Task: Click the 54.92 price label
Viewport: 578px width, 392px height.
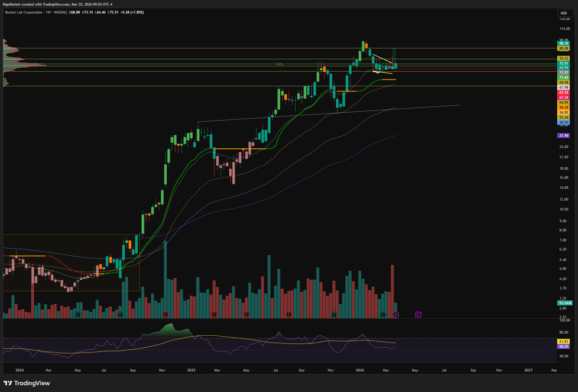Action: point(564,112)
